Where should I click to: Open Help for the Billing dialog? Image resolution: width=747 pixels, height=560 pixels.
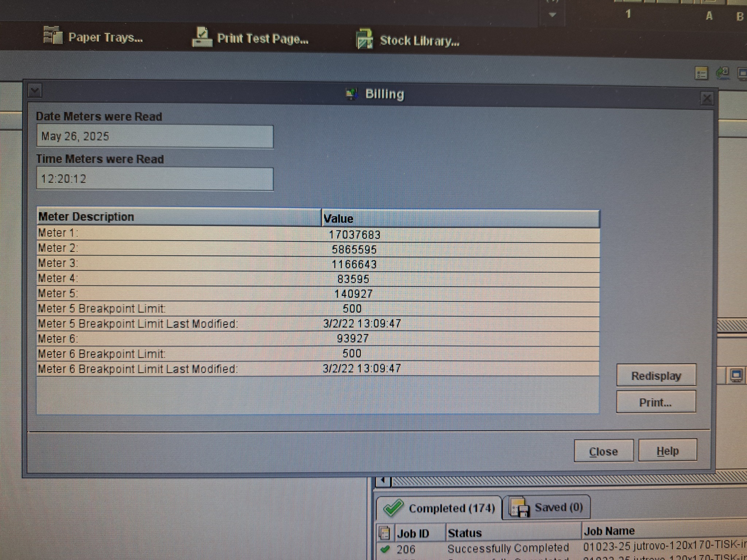pyautogui.click(x=667, y=451)
